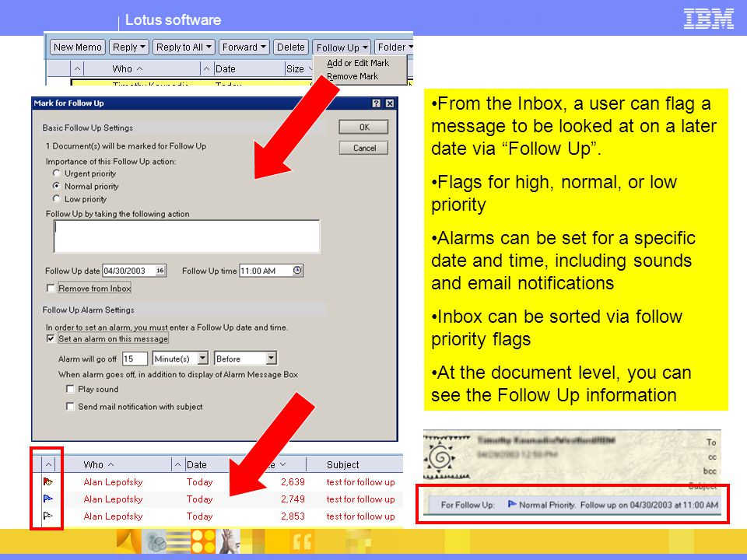This screenshot has height=560, width=747.
Task: Confirm the dialog with OK
Action: coord(363,127)
